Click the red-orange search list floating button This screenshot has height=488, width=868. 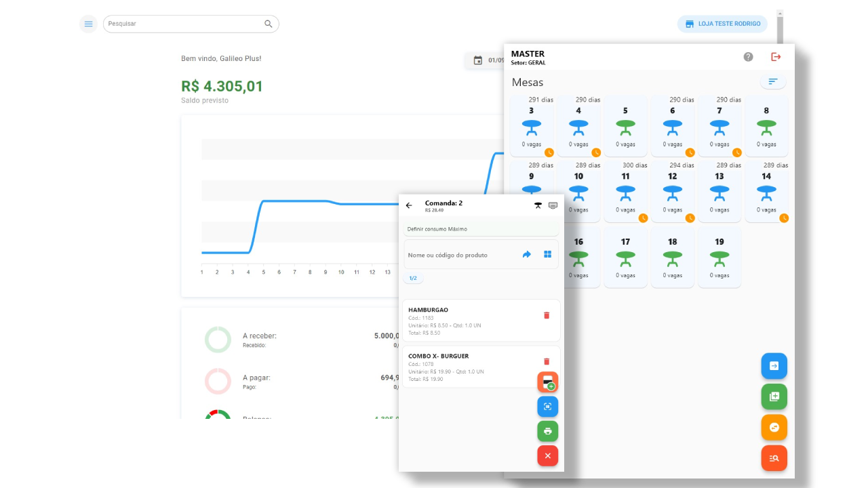click(774, 458)
